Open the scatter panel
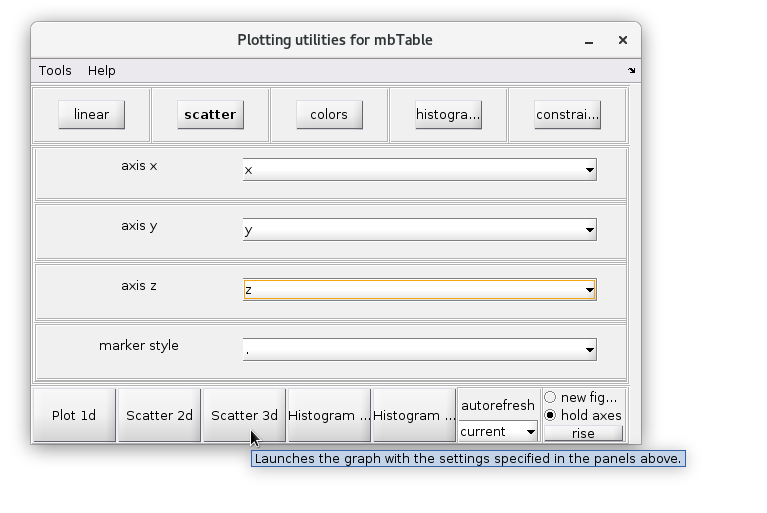Viewport: 767px width, 513px height. pyautogui.click(x=210, y=115)
